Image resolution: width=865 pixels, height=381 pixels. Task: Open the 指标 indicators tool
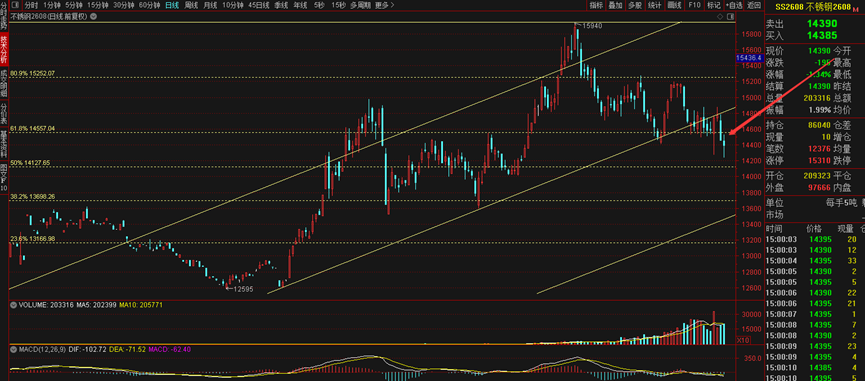pyautogui.click(x=596, y=6)
